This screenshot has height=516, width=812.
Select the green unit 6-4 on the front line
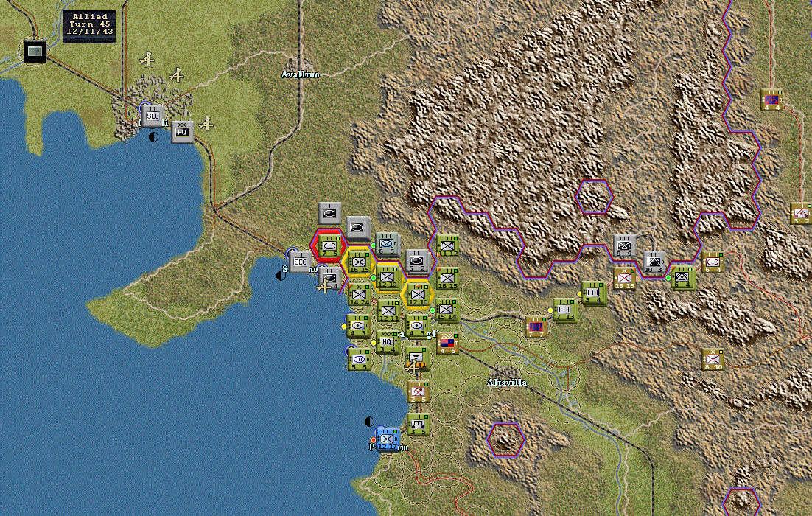(x=682, y=278)
